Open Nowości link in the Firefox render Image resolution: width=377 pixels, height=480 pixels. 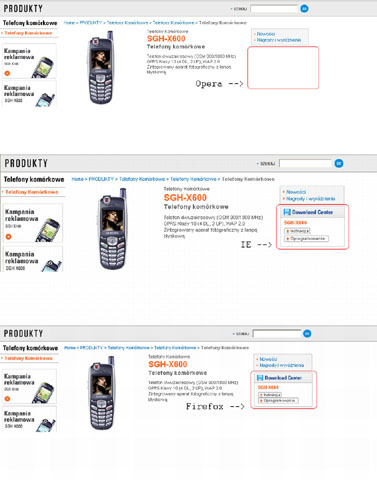pyautogui.click(x=268, y=359)
